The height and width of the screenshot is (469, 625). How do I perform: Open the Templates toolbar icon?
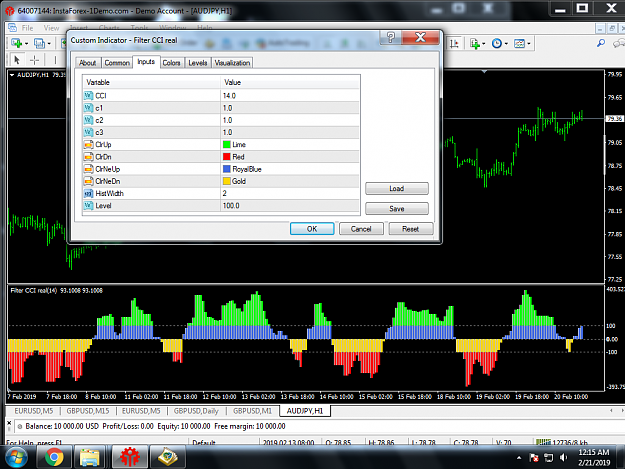coord(519,43)
